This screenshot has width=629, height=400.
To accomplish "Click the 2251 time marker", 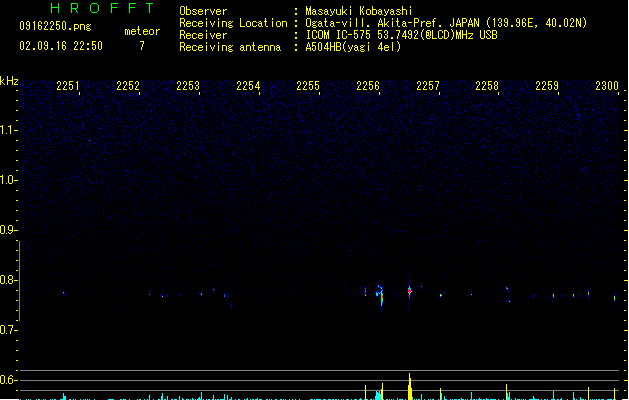I will (x=68, y=86).
